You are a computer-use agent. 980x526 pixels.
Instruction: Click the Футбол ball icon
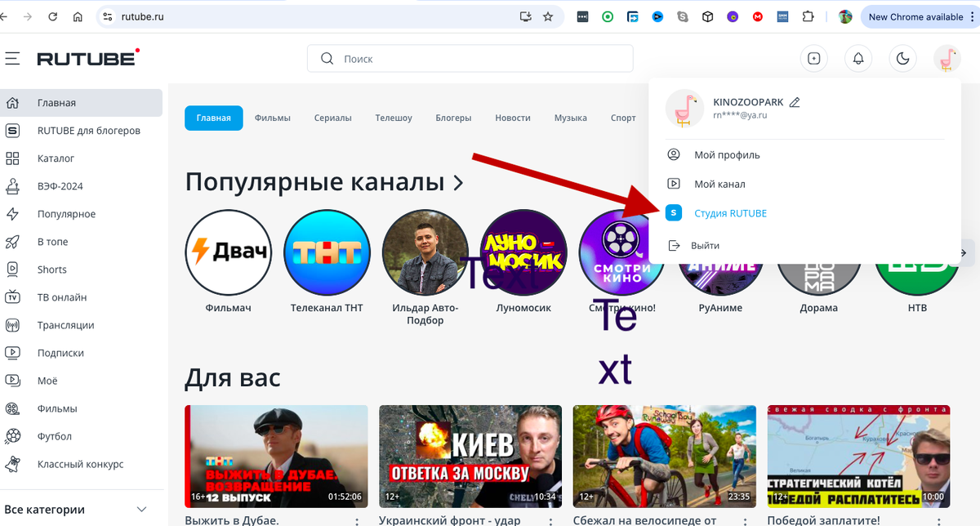click(13, 436)
